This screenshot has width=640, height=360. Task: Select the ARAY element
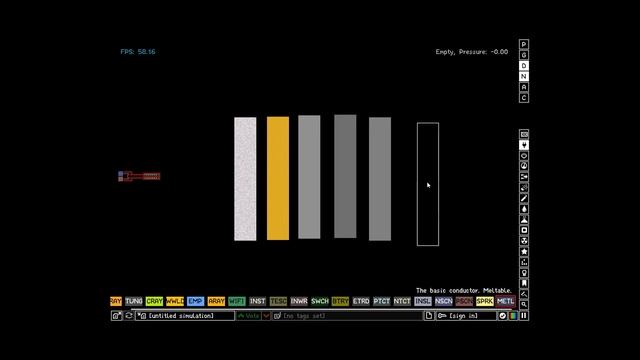point(216,301)
